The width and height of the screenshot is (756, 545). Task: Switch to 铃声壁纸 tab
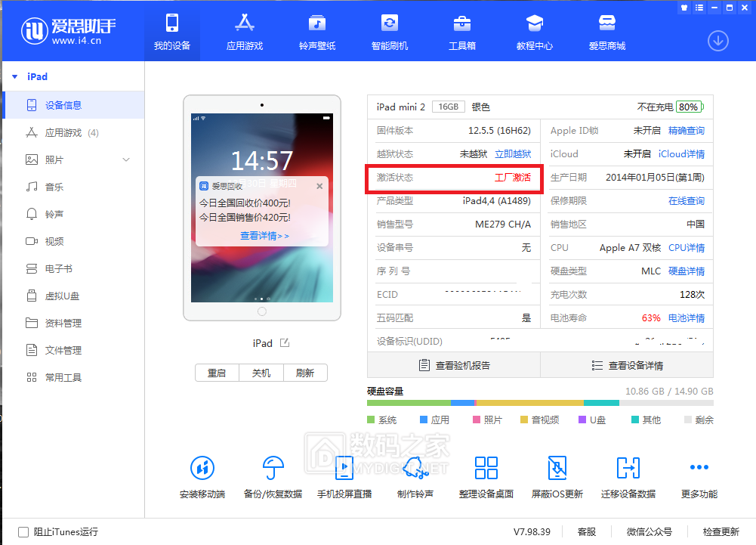pos(316,32)
